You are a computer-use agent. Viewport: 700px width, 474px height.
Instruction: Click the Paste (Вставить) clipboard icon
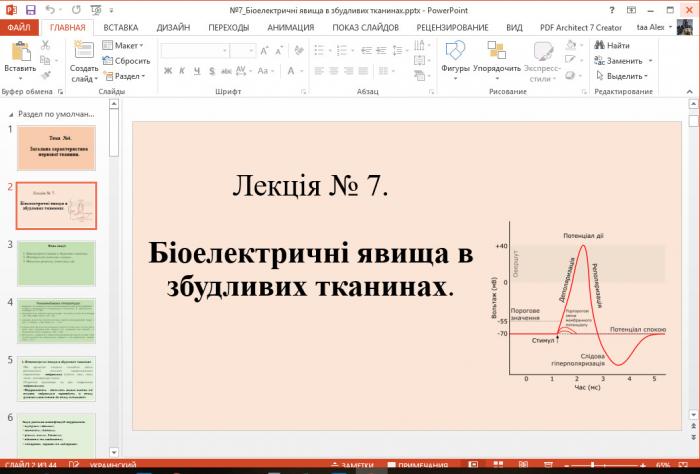point(19,50)
